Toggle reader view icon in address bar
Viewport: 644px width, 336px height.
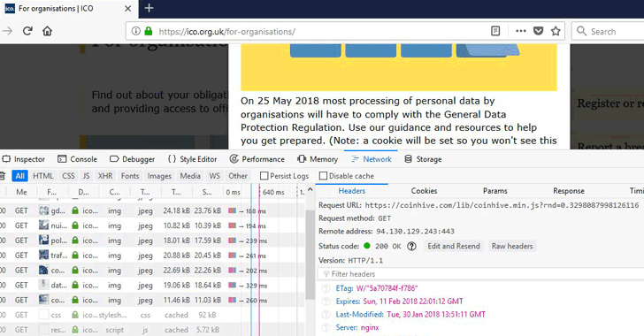(x=495, y=31)
